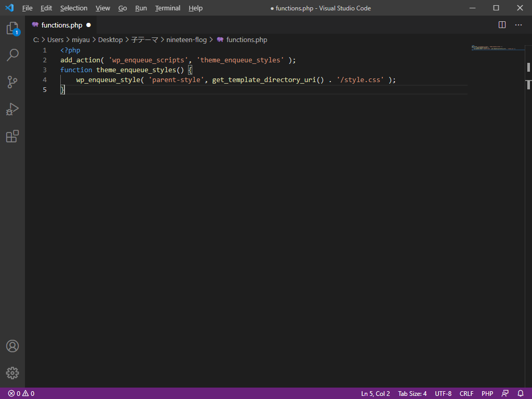
Task: Open the Terminal menu
Action: [x=168, y=8]
